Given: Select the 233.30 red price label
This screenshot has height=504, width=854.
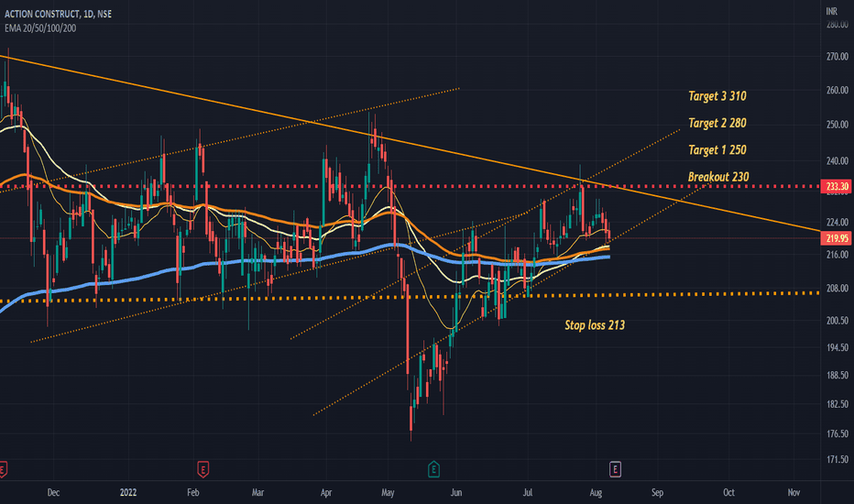Looking at the screenshot, I should tap(837, 186).
